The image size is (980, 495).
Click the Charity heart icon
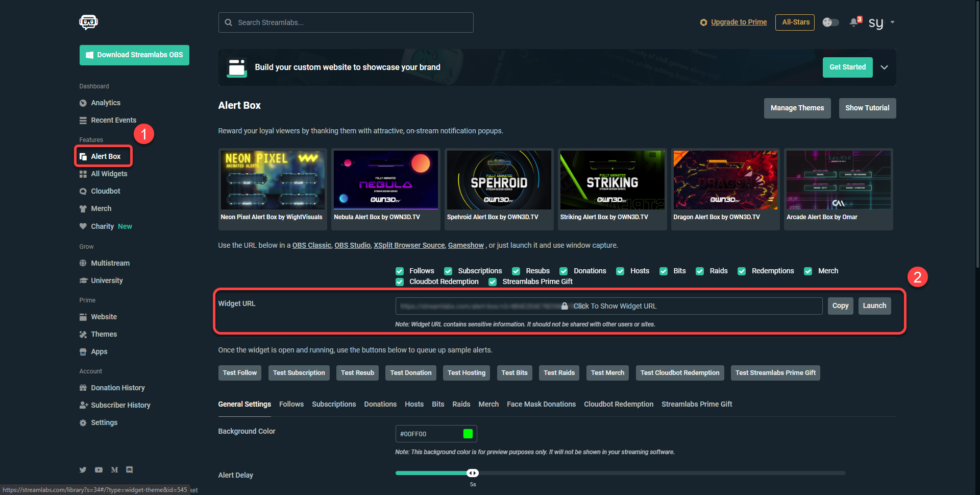click(x=83, y=226)
